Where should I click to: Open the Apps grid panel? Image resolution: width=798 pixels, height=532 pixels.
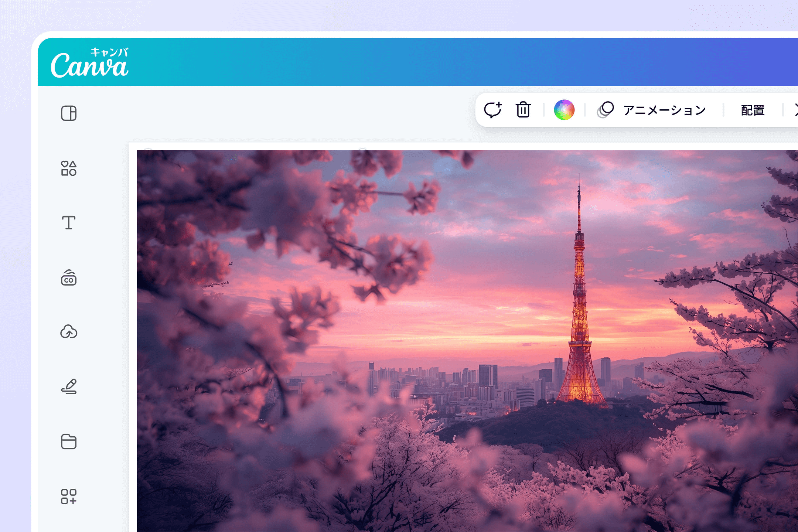[69, 497]
